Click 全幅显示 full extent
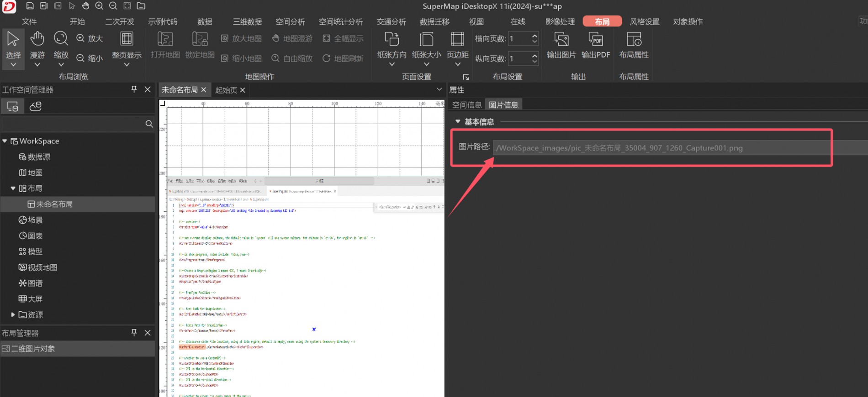 pyautogui.click(x=343, y=38)
